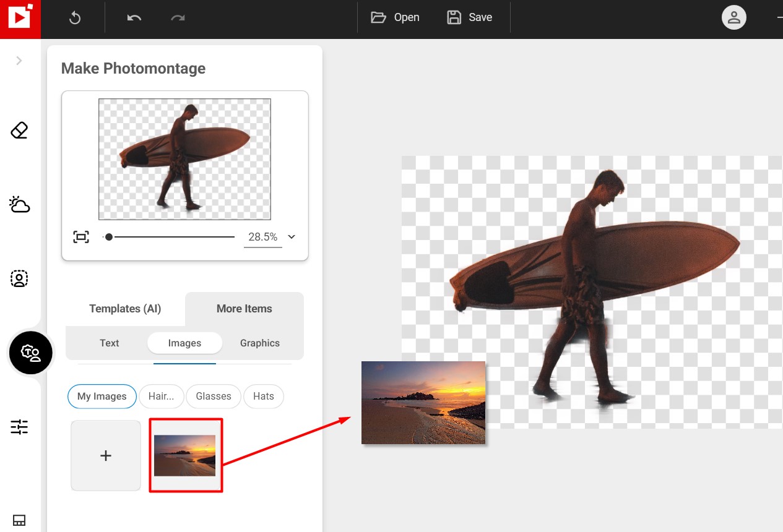
Task: Open the zoom percentage dropdown
Action: 291,237
